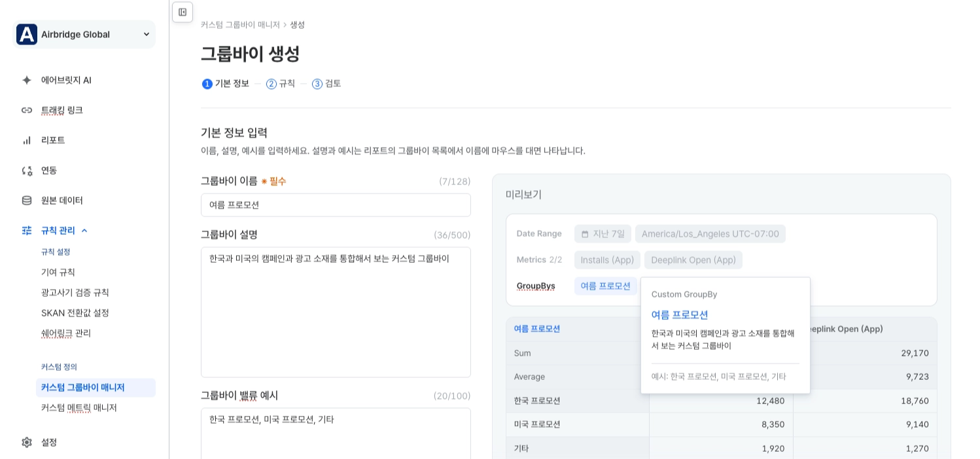Click the 29,170 sum value
The width and height of the screenshot is (980, 459).
(x=915, y=353)
